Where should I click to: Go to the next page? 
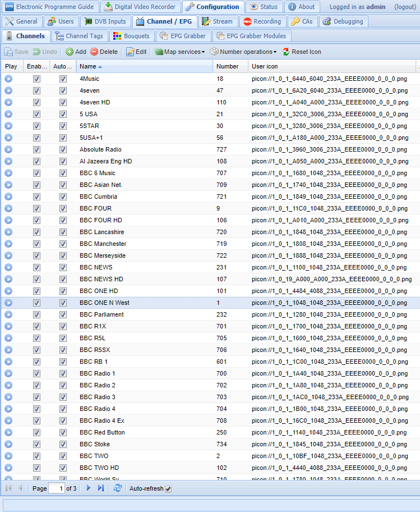pyautogui.click(x=89, y=488)
